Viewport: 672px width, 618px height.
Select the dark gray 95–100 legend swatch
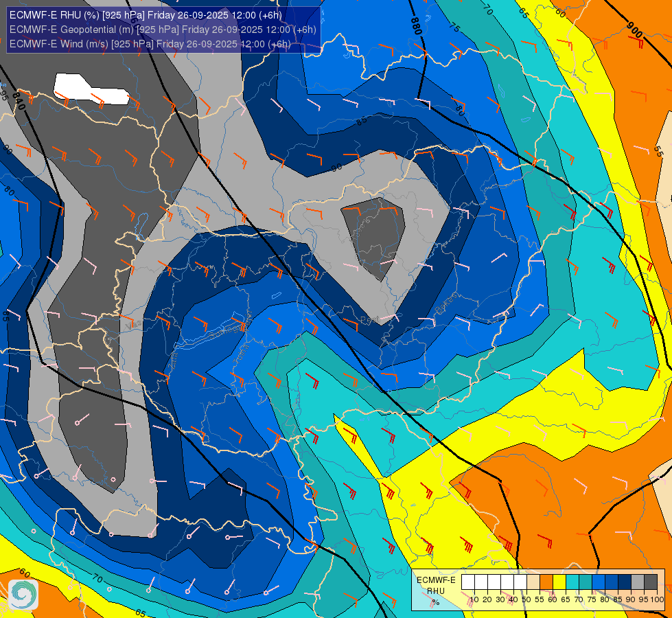click(x=651, y=582)
